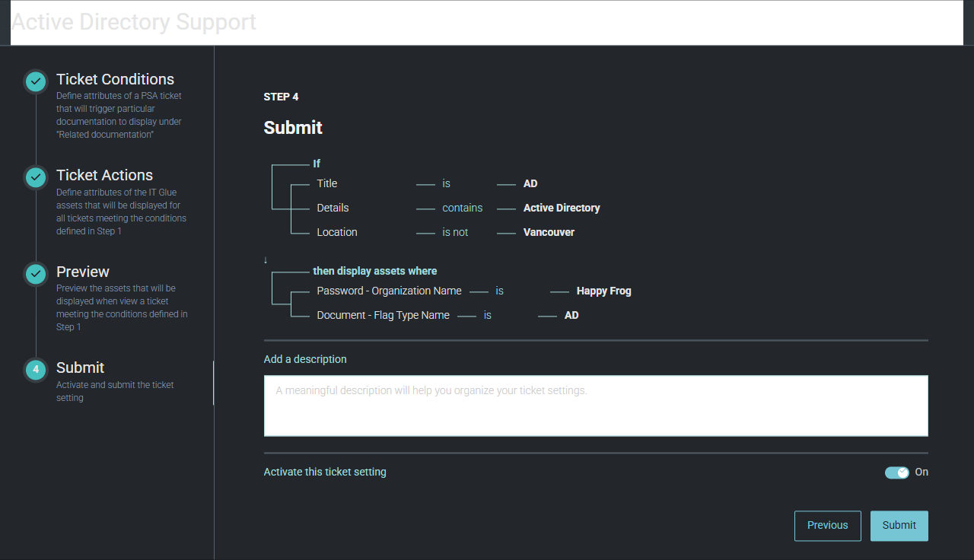
Task: Click into the Add a description field
Action: pos(595,406)
